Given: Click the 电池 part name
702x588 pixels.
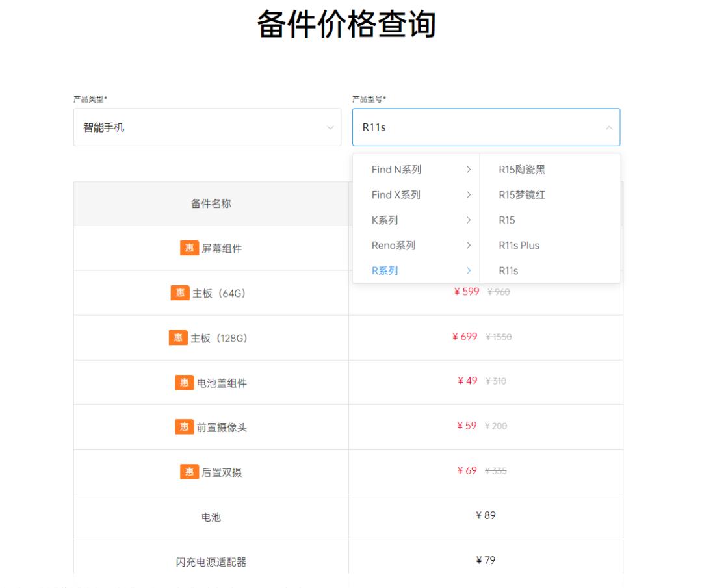Looking at the screenshot, I should (x=211, y=517).
